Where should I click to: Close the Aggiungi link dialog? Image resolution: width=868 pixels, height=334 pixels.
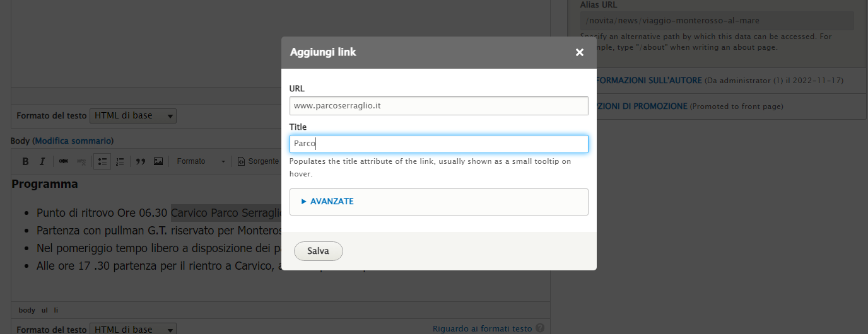click(580, 52)
